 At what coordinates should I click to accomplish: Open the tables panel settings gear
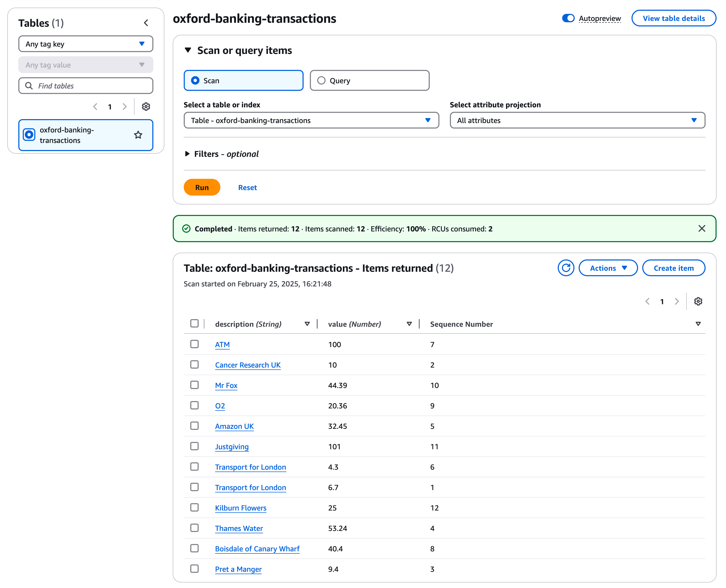pos(146,107)
